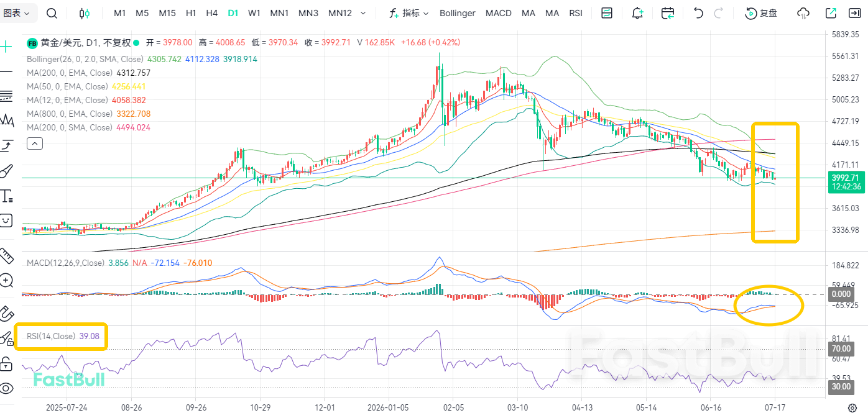The height and width of the screenshot is (418, 868).
Task: Switch timeframe to MN3
Action: [308, 13]
